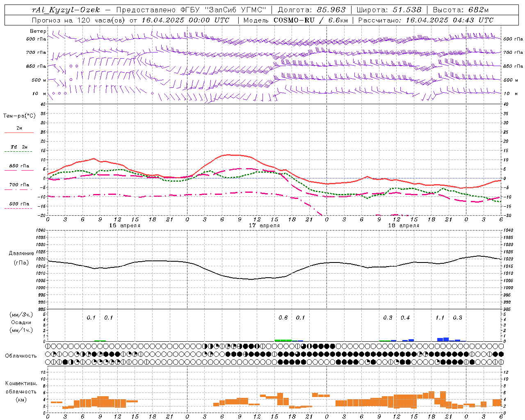Click the station name rAl_Kyzyl-Ozek in header
The width and height of the screenshot is (525, 420).
point(66,10)
